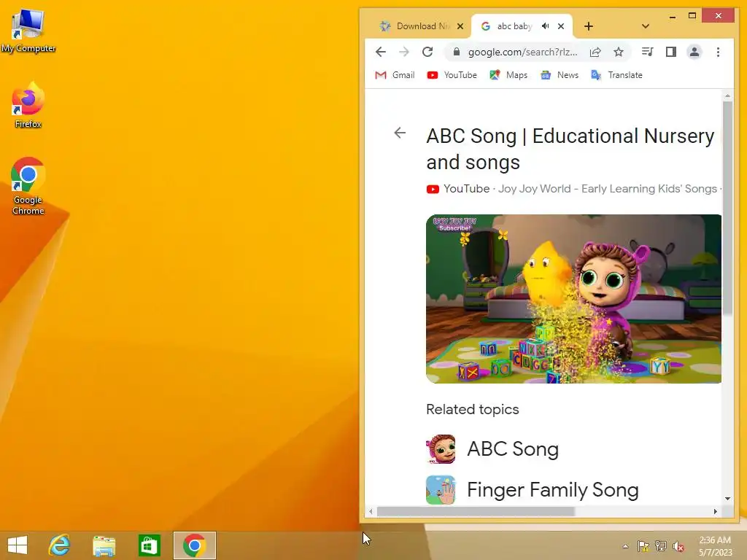Select Google Chrome desktop shortcut
The height and width of the screenshot is (560, 747).
point(28,186)
